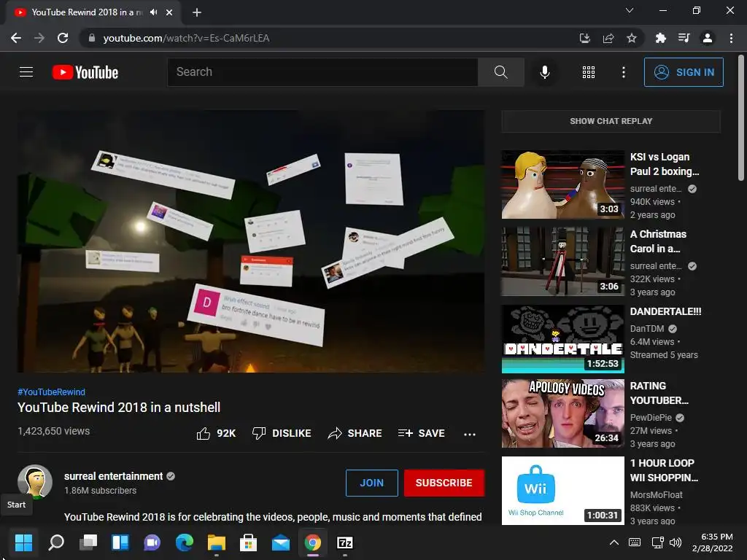Show hidden tray icons chevron
The image size is (747, 560).
point(614,542)
